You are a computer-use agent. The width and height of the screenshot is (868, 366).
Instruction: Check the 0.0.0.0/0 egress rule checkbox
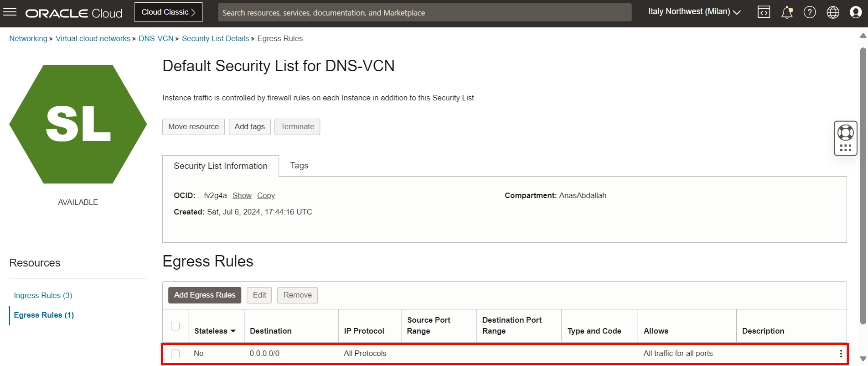[x=176, y=354]
